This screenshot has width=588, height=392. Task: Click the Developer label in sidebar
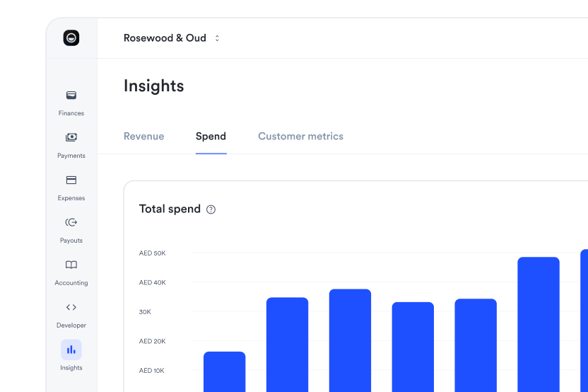pos(71,325)
